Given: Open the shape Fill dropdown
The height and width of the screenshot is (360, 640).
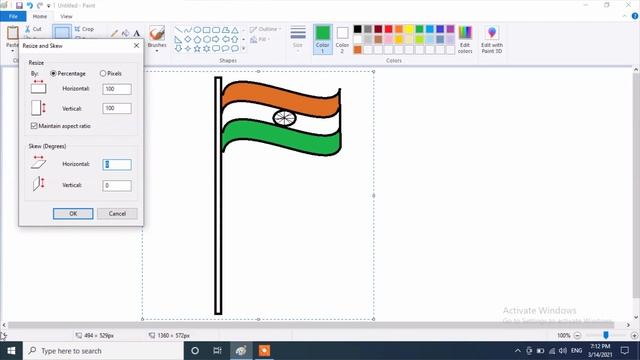Looking at the screenshot, I should point(260,39).
